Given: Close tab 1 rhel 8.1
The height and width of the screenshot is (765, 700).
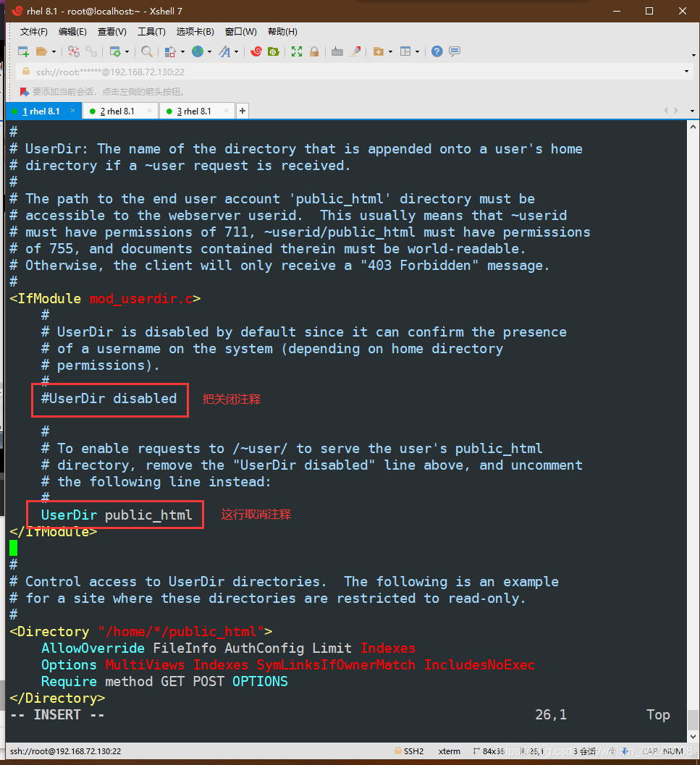Looking at the screenshot, I should tap(72, 111).
